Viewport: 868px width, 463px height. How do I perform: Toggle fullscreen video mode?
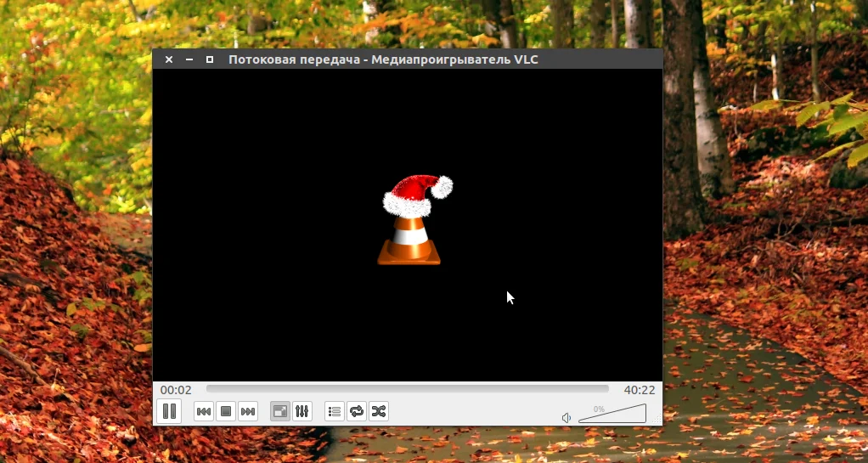pyautogui.click(x=280, y=411)
